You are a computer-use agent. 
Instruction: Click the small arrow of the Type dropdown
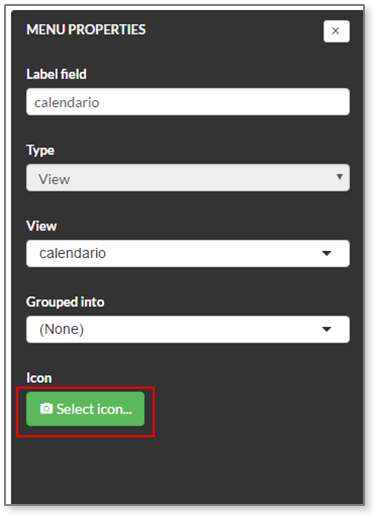point(339,177)
